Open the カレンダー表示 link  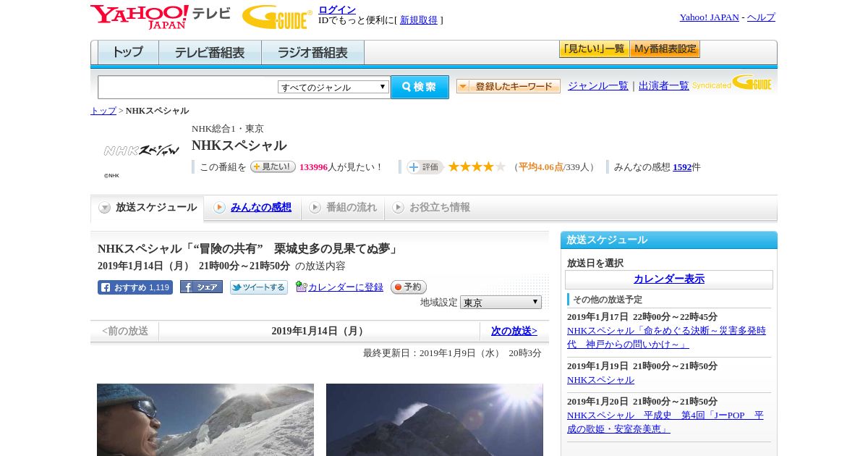click(669, 279)
